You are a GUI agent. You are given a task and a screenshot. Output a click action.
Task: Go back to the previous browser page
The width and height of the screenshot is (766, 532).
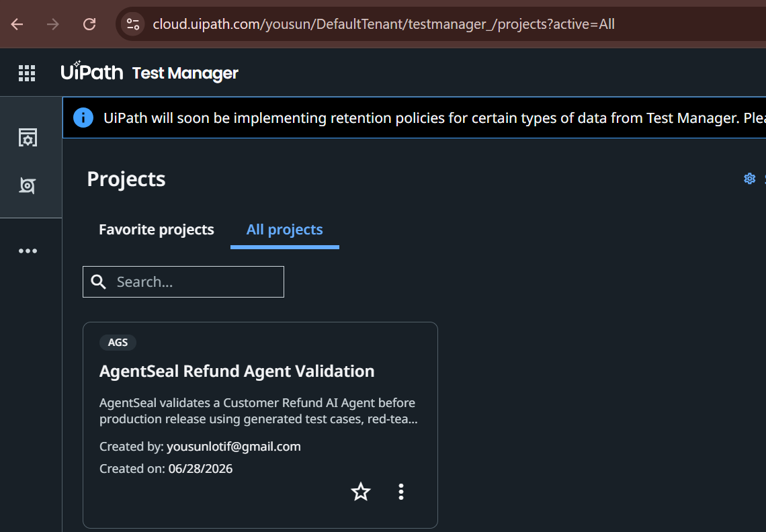[x=17, y=24]
